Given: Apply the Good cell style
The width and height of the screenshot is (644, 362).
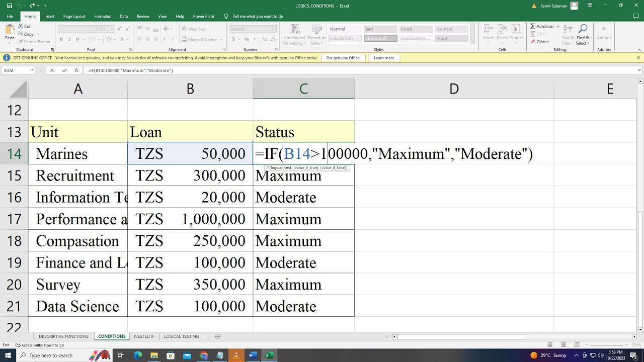Looking at the screenshot, I should coord(416,29).
